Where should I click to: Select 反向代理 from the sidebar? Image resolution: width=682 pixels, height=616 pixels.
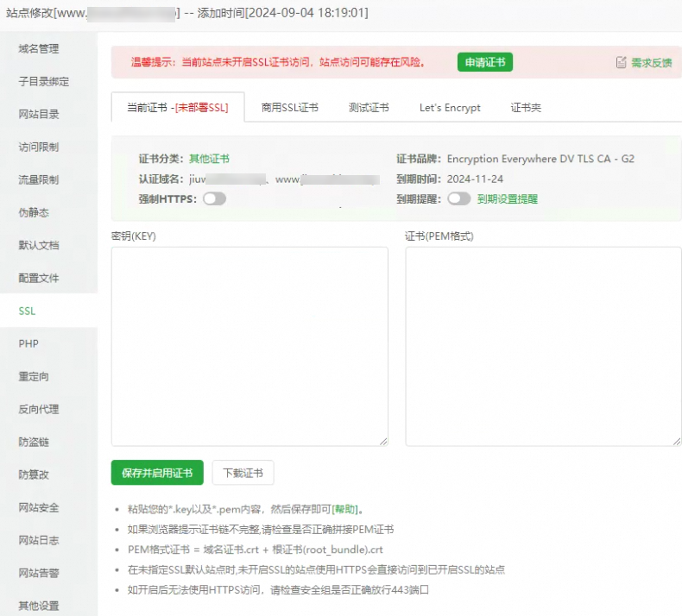pyautogui.click(x=39, y=409)
